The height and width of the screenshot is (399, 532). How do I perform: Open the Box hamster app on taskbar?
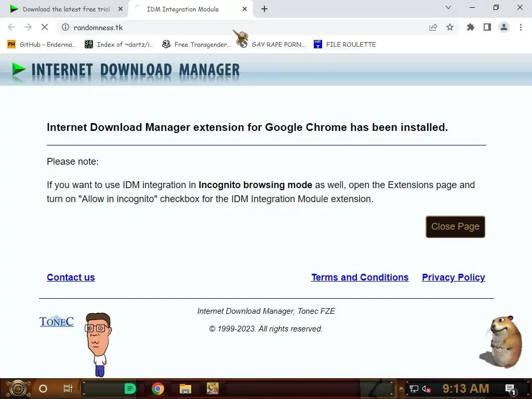(212, 389)
